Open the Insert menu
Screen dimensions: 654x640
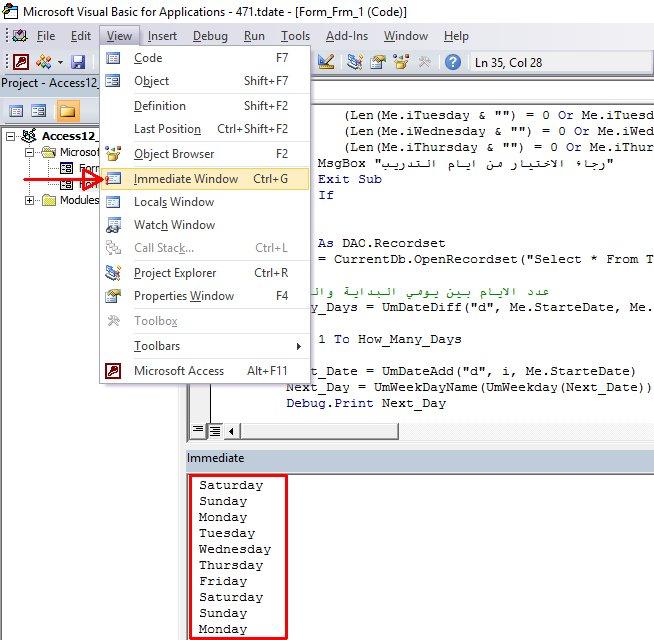(x=162, y=36)
